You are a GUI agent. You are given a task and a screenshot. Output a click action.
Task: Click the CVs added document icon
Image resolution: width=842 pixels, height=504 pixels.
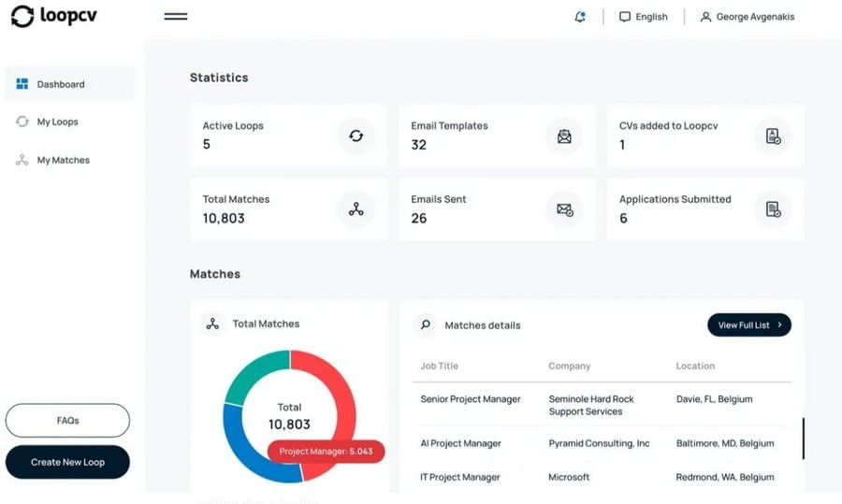(x=773, y=137)
